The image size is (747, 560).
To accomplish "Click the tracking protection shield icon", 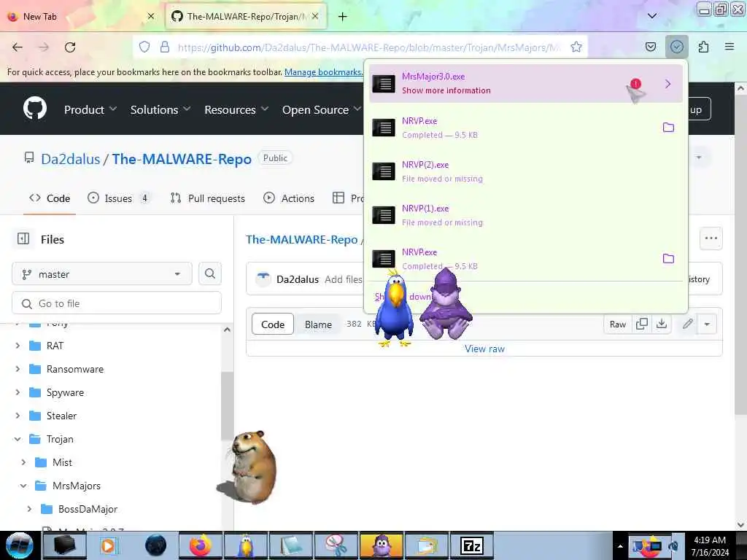I will (x=144, y=47).
